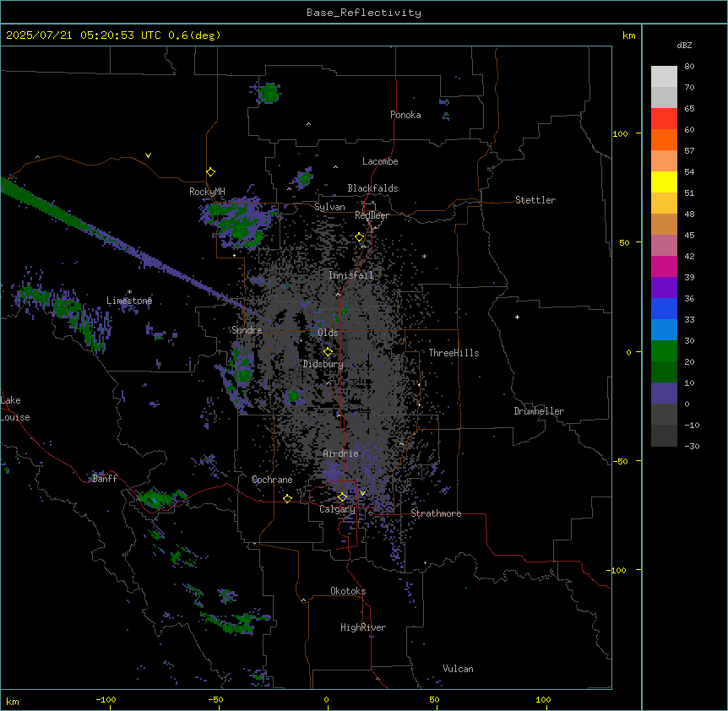Pick the slate 0-10 dBZ legend swatch

click(664, 393)
